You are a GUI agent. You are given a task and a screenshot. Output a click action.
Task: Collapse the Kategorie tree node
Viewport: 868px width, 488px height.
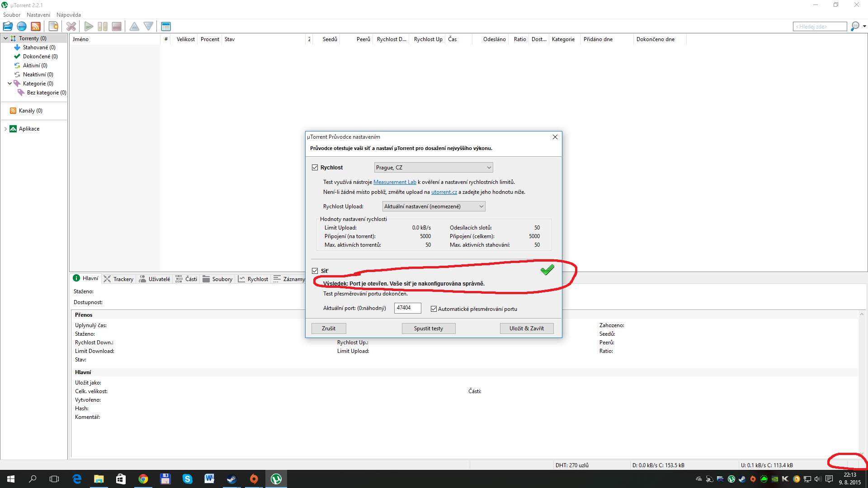[9, 84]
